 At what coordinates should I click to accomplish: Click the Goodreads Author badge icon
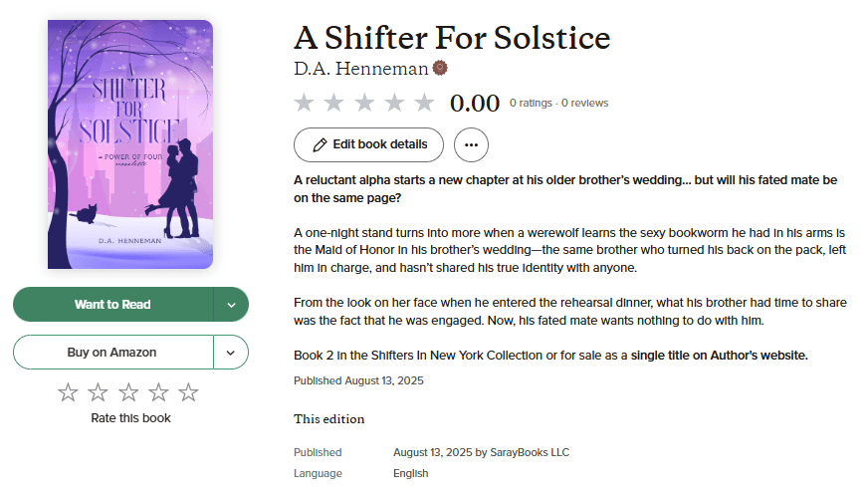point(440,69)
